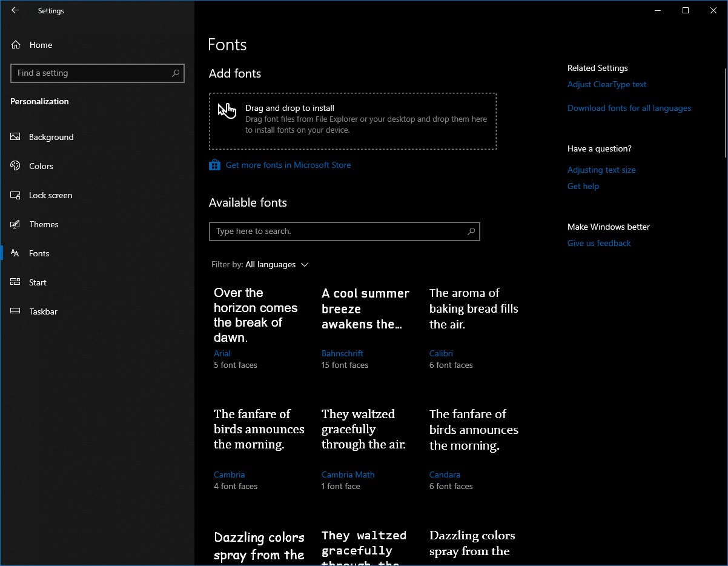Screen dimensions: 728x566
Task: Select the Start tiles icon
Action: [x=16, y=282]
